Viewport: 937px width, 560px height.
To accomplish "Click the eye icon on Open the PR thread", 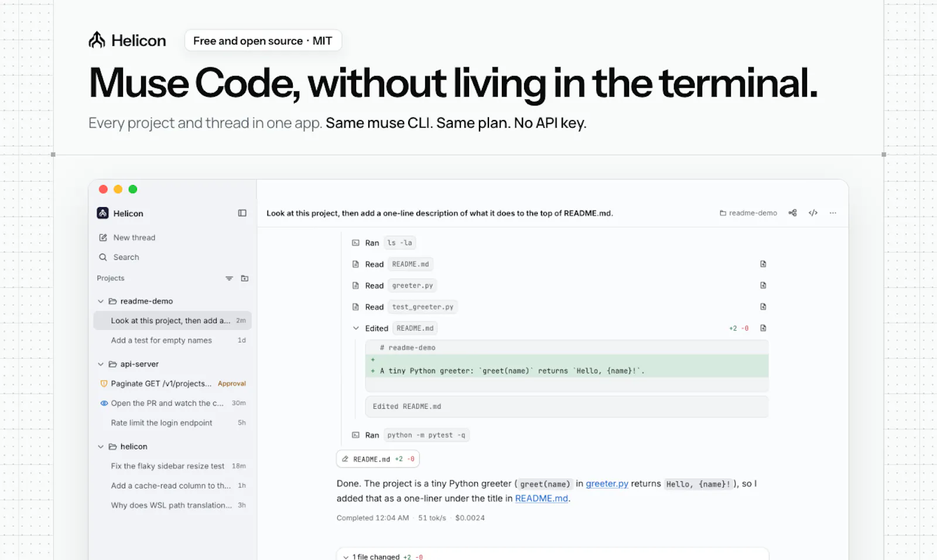I will (104, 403).
